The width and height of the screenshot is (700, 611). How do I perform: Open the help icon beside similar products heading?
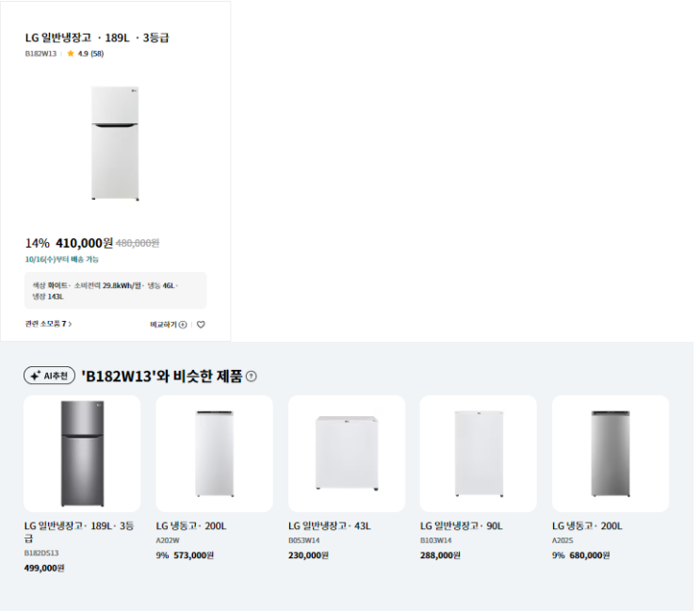[252, 377]
